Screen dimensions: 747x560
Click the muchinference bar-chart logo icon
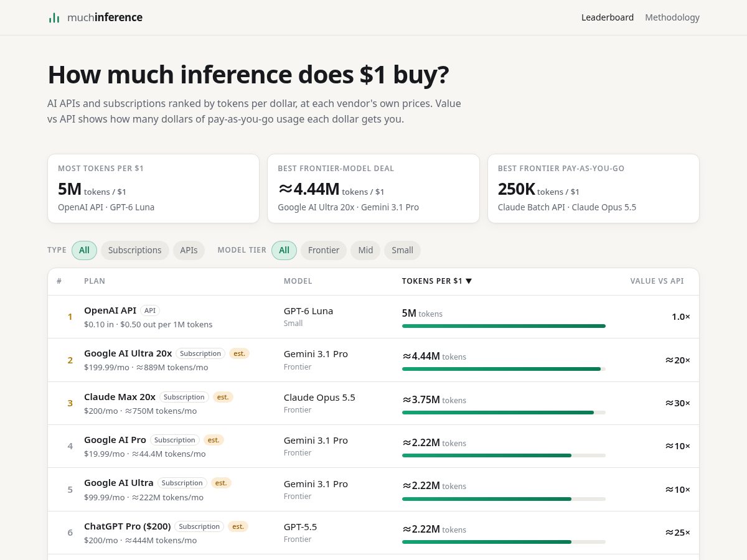click(x=54, y=17)
